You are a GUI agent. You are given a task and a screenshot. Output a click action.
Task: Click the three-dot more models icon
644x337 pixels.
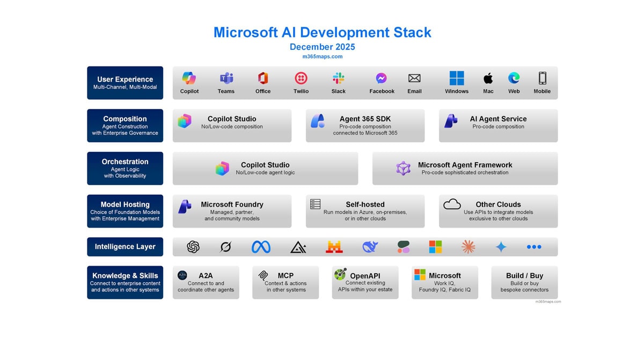coord(534,247)
